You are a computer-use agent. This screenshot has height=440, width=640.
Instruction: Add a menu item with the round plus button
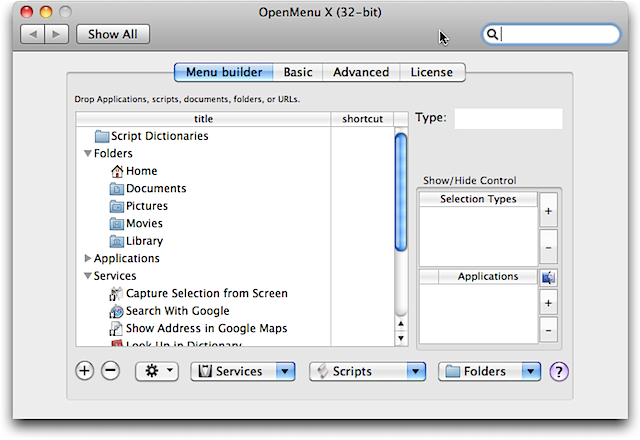tap(84, 371)
